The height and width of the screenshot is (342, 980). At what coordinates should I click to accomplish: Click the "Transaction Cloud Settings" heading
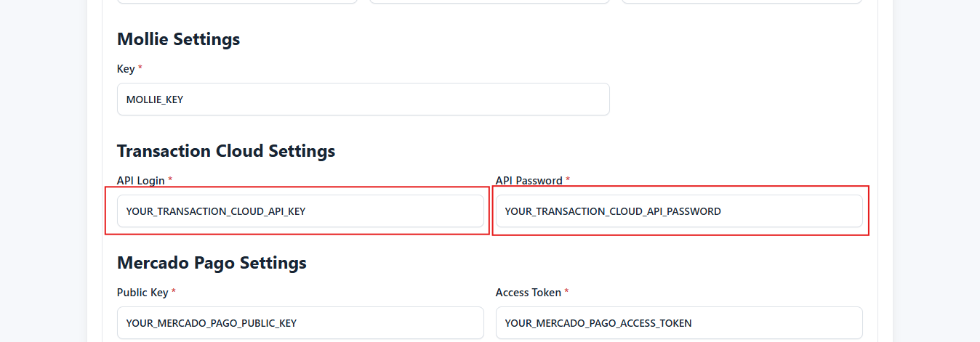click(x=225, y=151)
